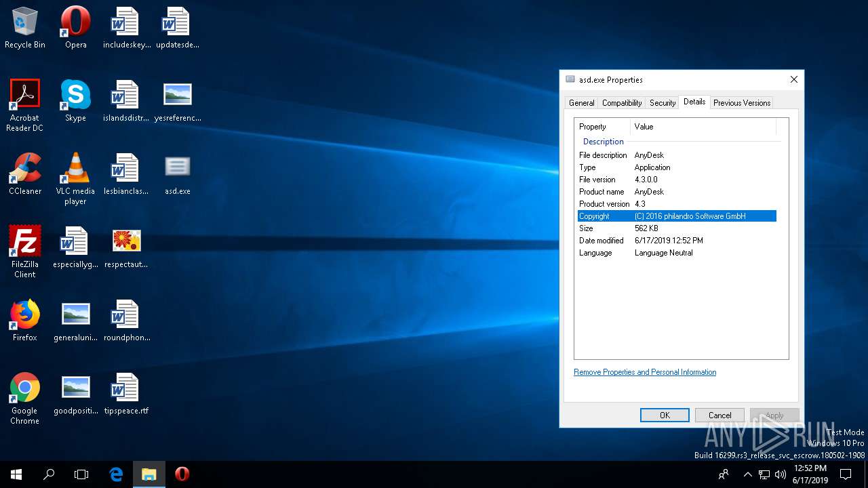The height and width of the screenshot is (488, 868).
Task: Launch the Skype desktop shortcut
Action: tap(75, 100)
